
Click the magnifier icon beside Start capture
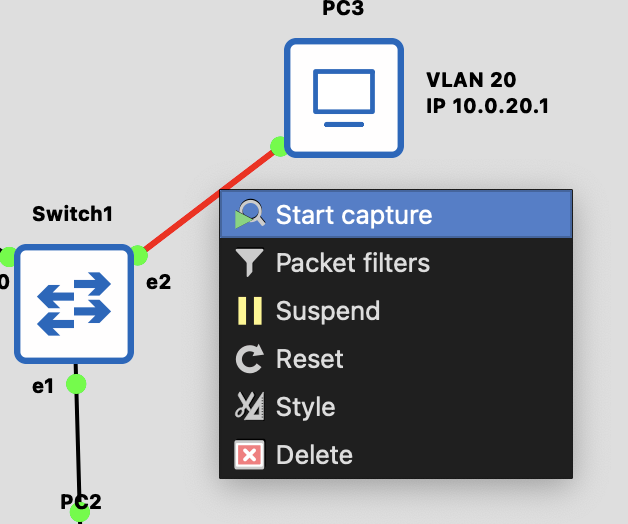249,214
